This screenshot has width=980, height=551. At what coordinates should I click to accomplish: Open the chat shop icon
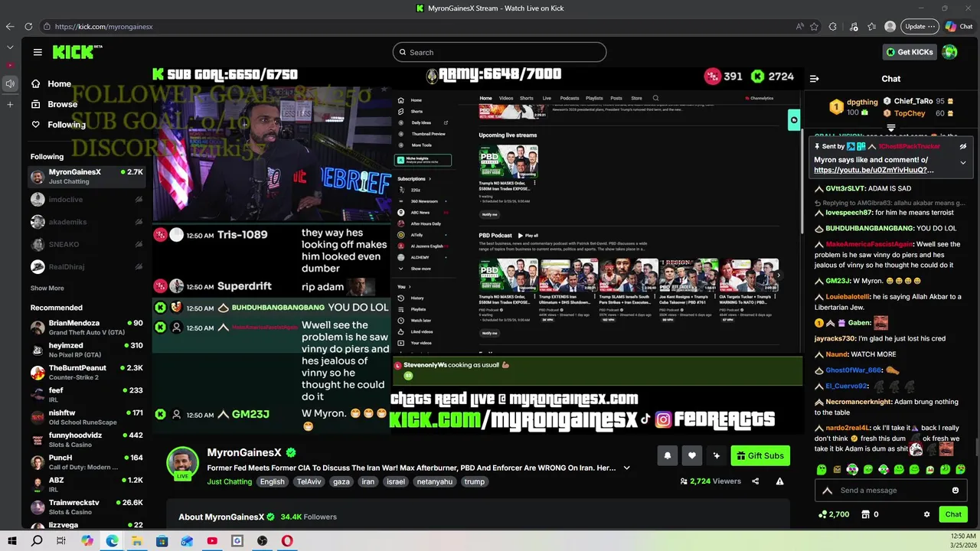[x=866, y=514]
